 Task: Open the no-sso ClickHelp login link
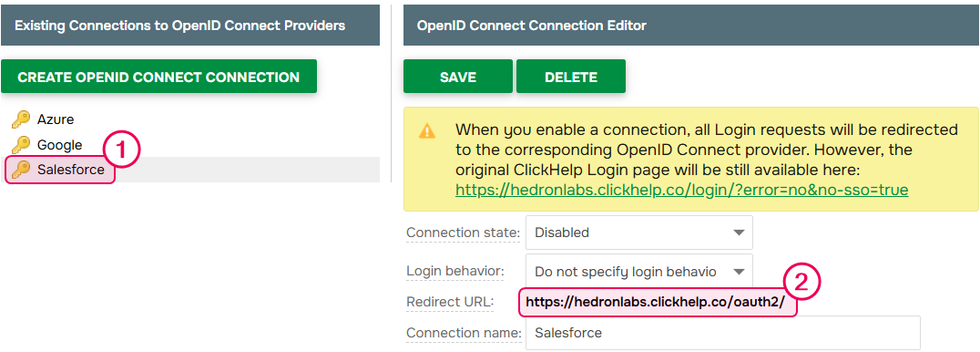682,189
